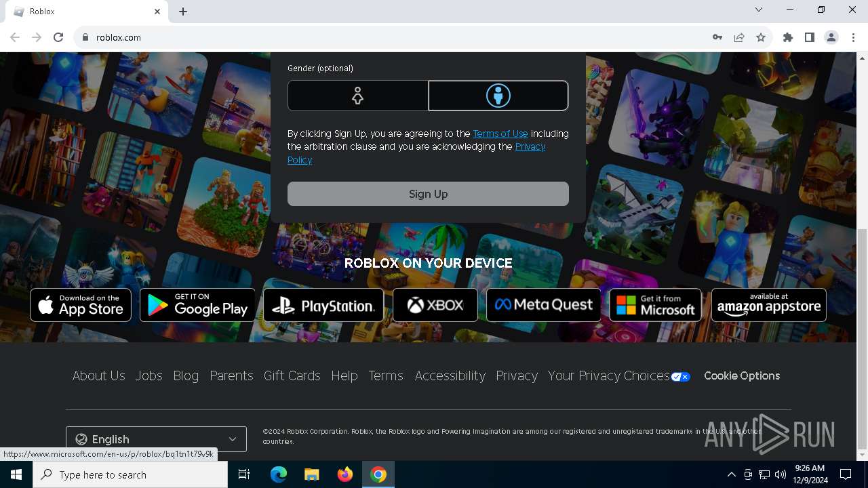Open the About Us footer link
This screenshot has height=488, width=868.
click(99, 375)
